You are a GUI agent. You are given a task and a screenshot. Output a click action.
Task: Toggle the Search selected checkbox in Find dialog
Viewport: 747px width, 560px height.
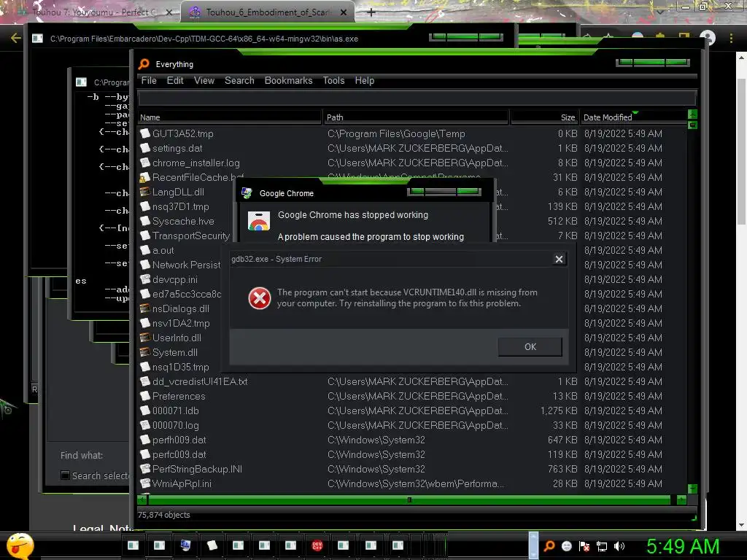click(x=65, y=475)
